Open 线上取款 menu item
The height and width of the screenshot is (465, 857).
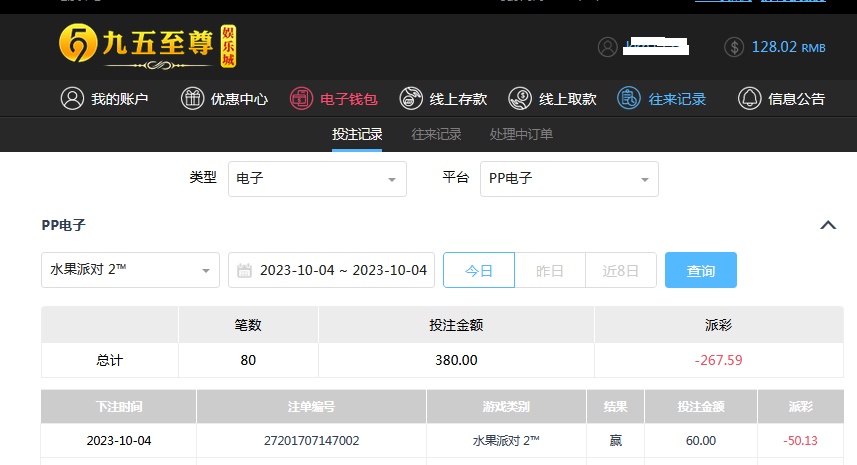553,99
